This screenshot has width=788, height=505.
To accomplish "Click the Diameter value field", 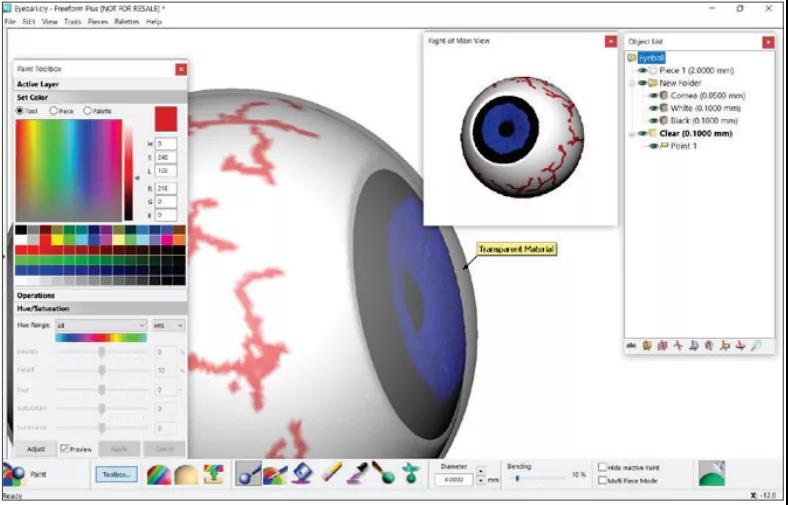I will point(454,480).
